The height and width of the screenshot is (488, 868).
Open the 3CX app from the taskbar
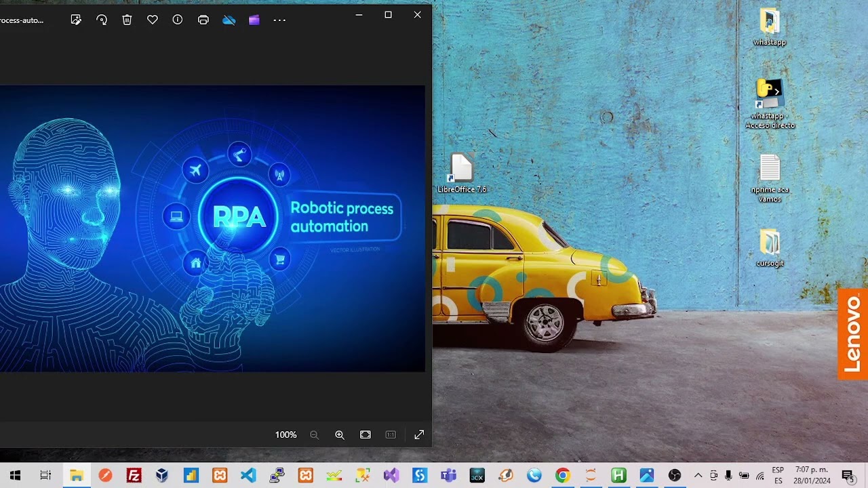(477, 475)
